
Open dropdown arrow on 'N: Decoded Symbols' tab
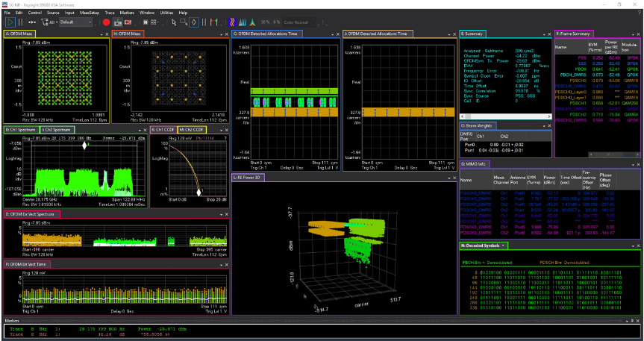pos(503,245)
